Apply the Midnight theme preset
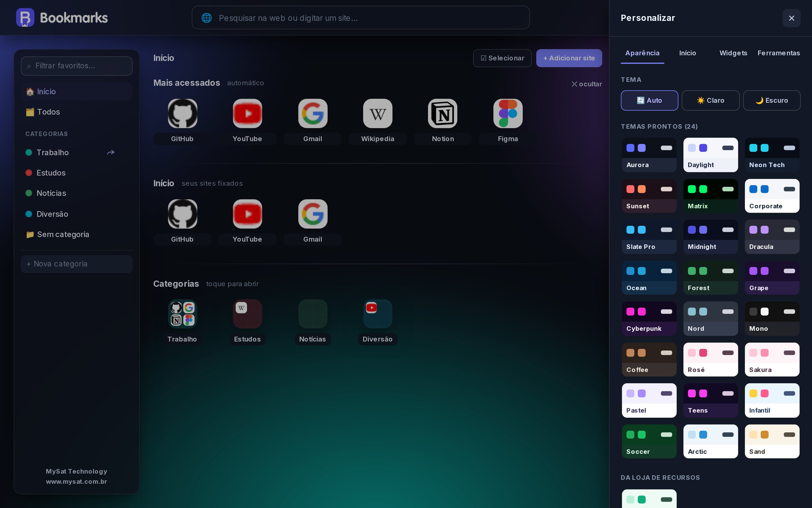 [711, 237]
